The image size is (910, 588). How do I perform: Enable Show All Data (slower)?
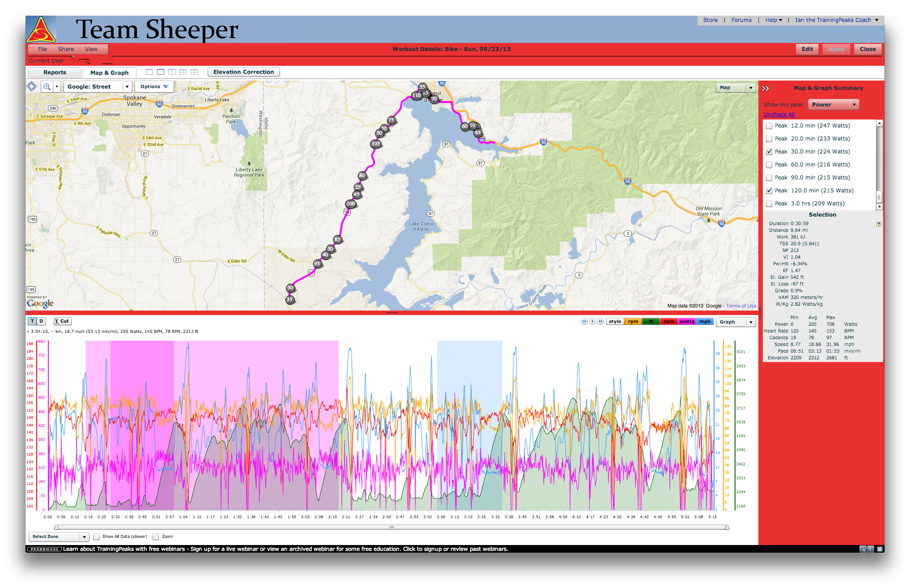[96, 537]
